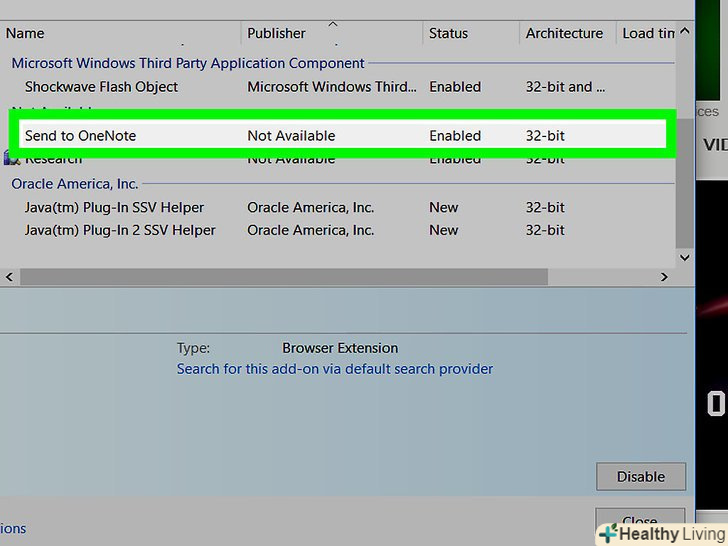Image resolution: width=728 pixels, height=546 pixels.
Task: Click Not Available publisher of Send to OneNote
Action: 291,136
